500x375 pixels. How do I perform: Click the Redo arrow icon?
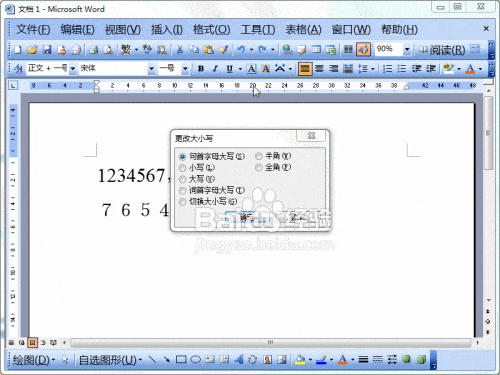tap(262, 50)
